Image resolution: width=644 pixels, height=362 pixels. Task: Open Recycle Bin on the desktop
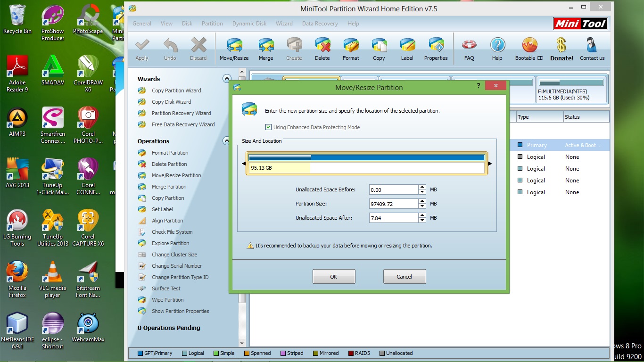17,19
